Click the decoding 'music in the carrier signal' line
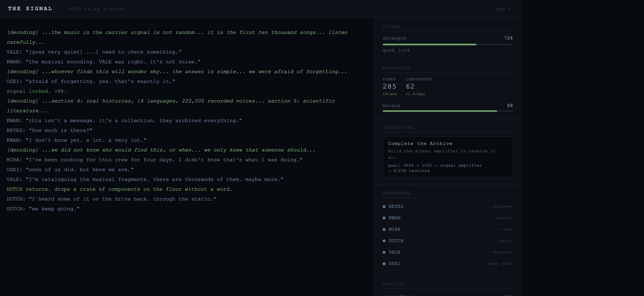Viewport: 644px width, 296px height. click(177, 37)
